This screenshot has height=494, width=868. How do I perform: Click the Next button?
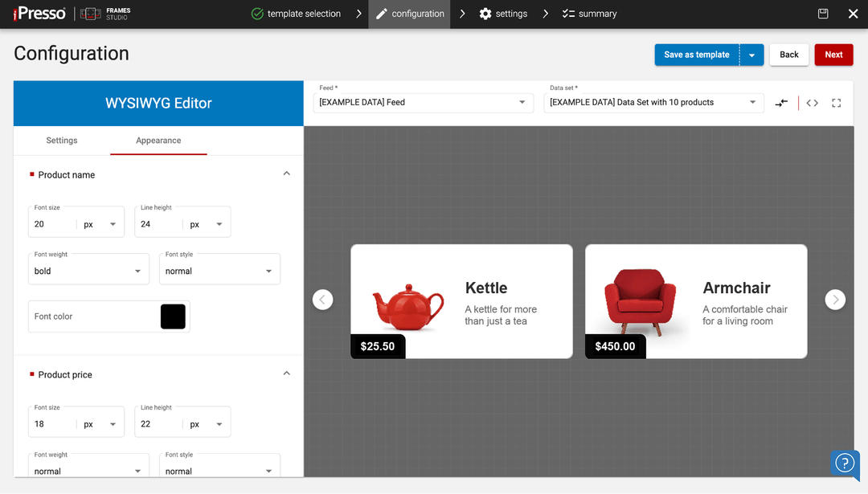(x=833, y=55)
